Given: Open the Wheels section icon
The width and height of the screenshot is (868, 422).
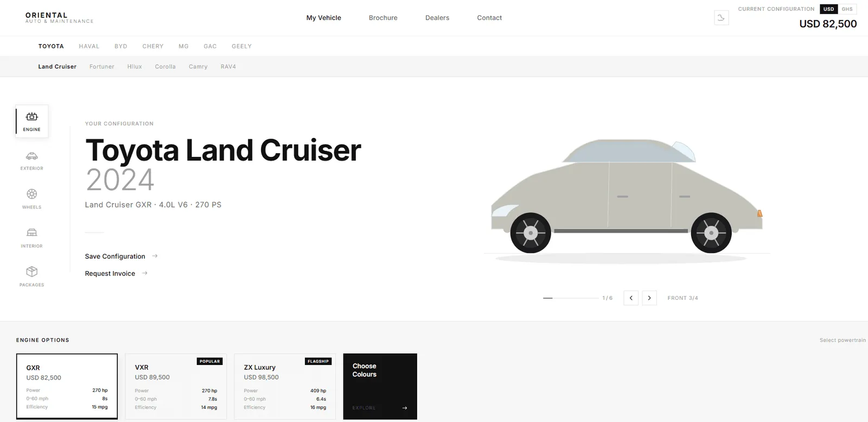Looking at the screenshot, I should pos(32,199).
